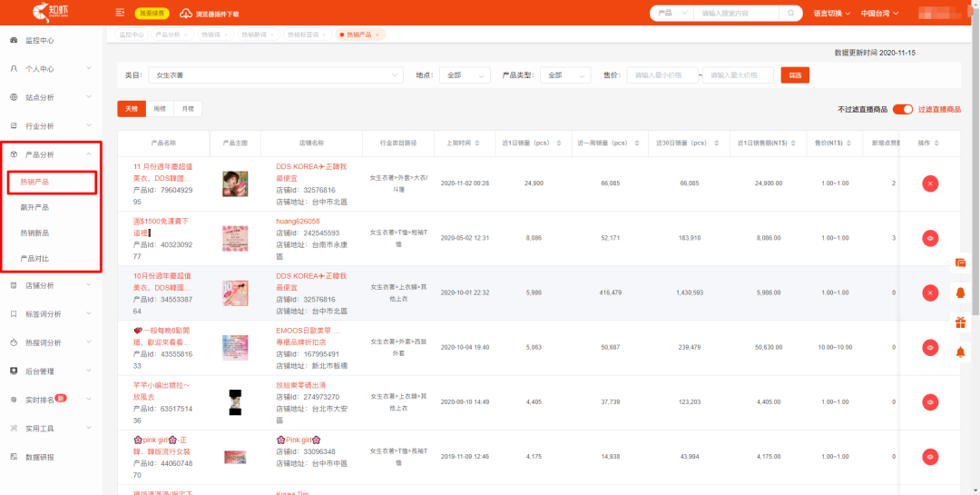Click the cloud download browser plugin icon
This screenshot has width=980, height=495.
186,14
